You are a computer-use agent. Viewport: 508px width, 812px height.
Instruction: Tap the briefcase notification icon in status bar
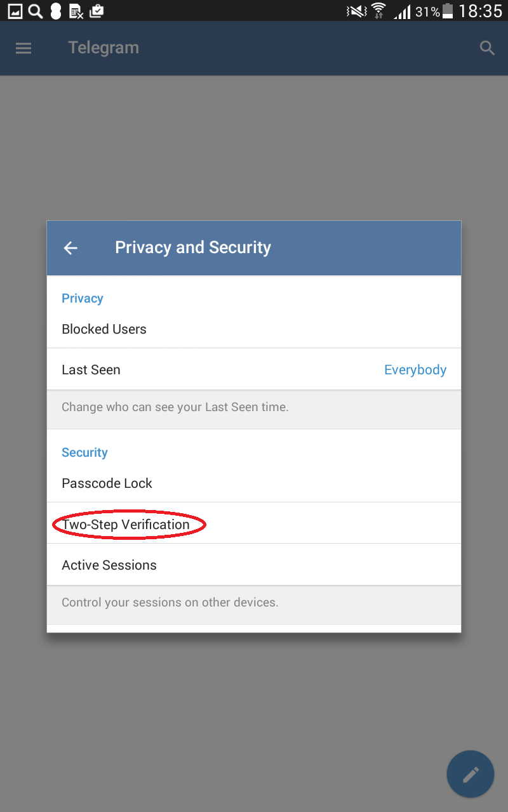pyautogui.click(x=97, y=11)
